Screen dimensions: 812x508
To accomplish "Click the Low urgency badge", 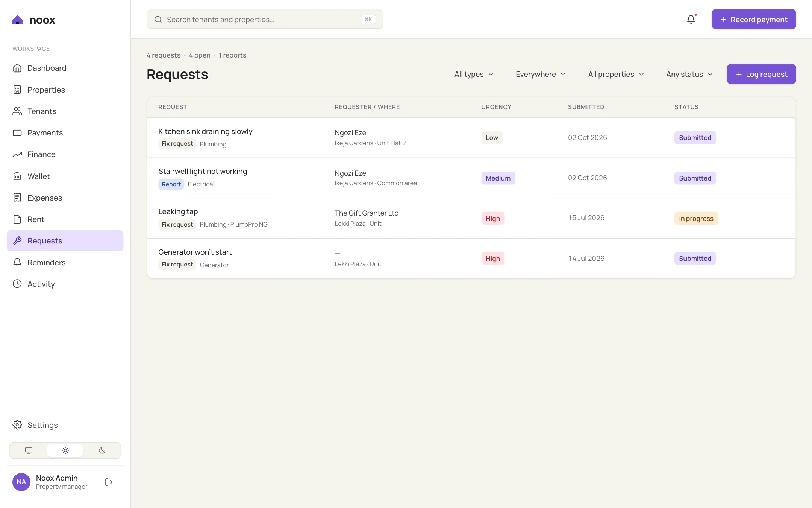I will (x=492, y=138).
